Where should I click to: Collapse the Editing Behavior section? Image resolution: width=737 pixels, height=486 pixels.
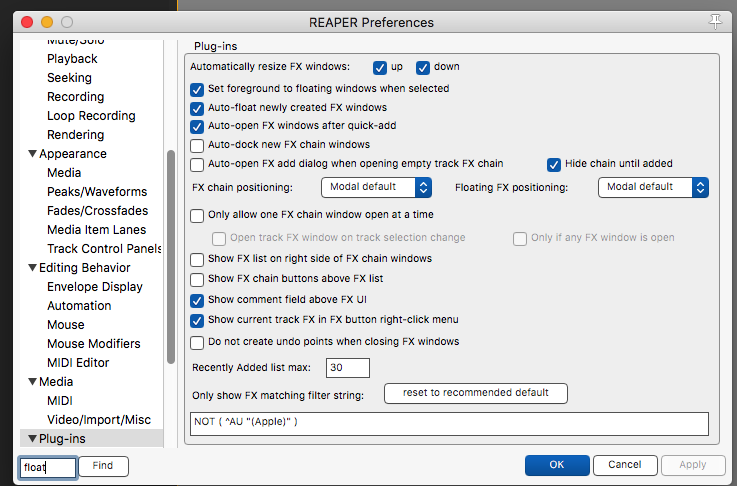(x=32, y=268)
